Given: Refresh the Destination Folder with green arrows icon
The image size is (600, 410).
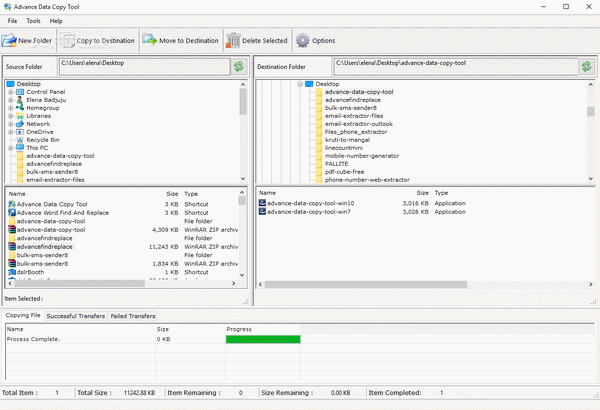Looking at the screenshot, I should 587,67.
